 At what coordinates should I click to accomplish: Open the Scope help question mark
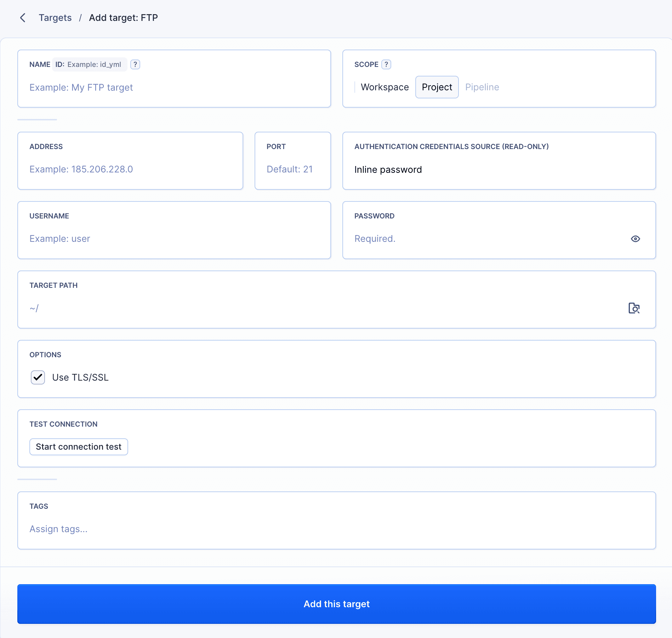point(386,64)
